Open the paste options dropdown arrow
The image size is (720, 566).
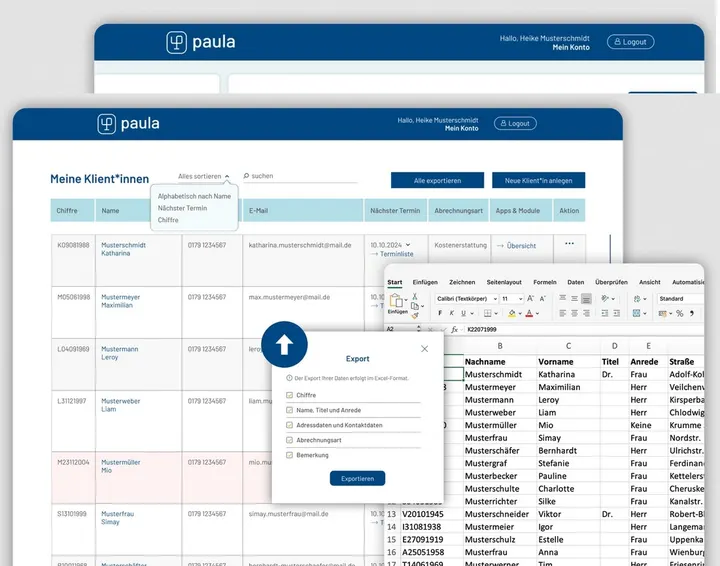click(406, 300)
